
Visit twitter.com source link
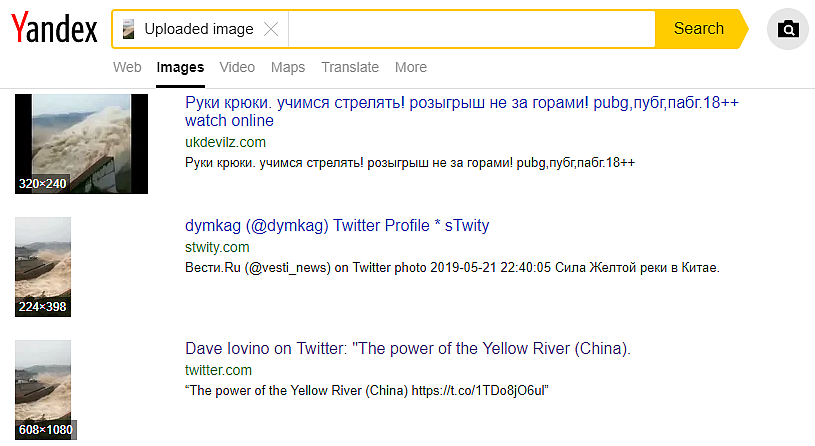click(x=218, y=370)
